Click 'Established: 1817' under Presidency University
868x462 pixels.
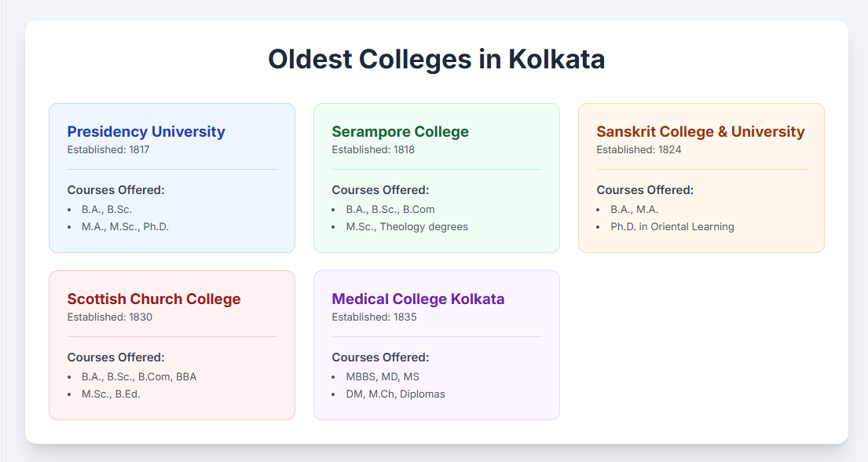(x=108, y=149)
